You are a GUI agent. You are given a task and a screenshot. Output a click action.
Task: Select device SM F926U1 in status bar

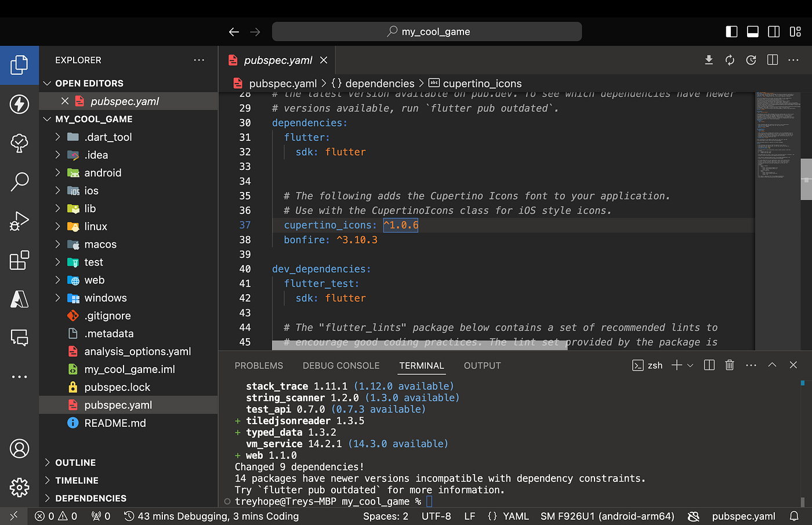click(607, 516)
